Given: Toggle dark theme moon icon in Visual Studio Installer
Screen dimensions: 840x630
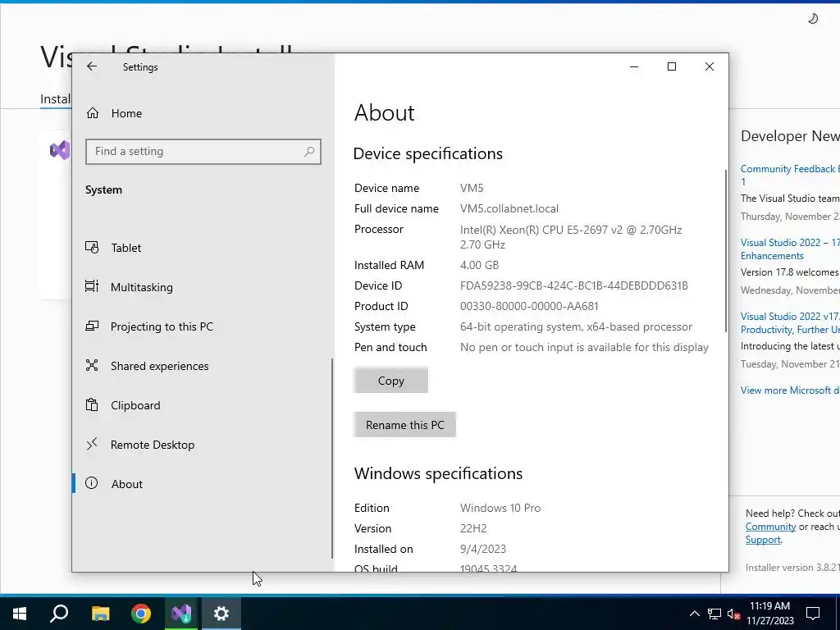Looking at the screenshot, I should (x=813, y=19).
